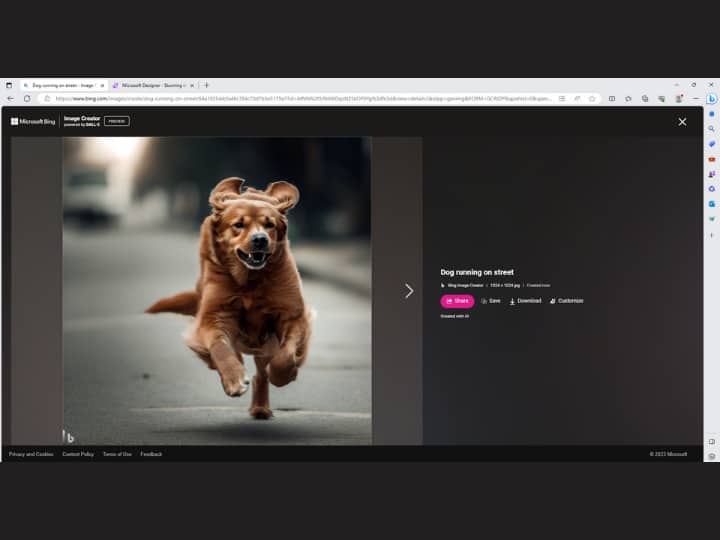Open a new browser tab
The width and height of the screenshot is (720, 540).
coord(207,86)
